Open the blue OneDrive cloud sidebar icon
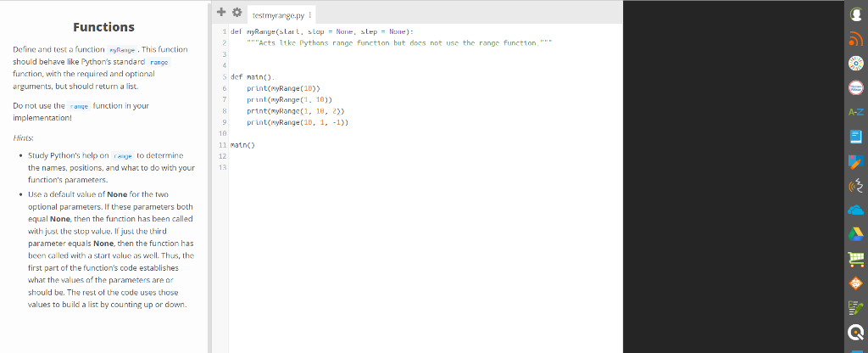The width and height of the screenshot is (868, 353). tap(856, 210)
